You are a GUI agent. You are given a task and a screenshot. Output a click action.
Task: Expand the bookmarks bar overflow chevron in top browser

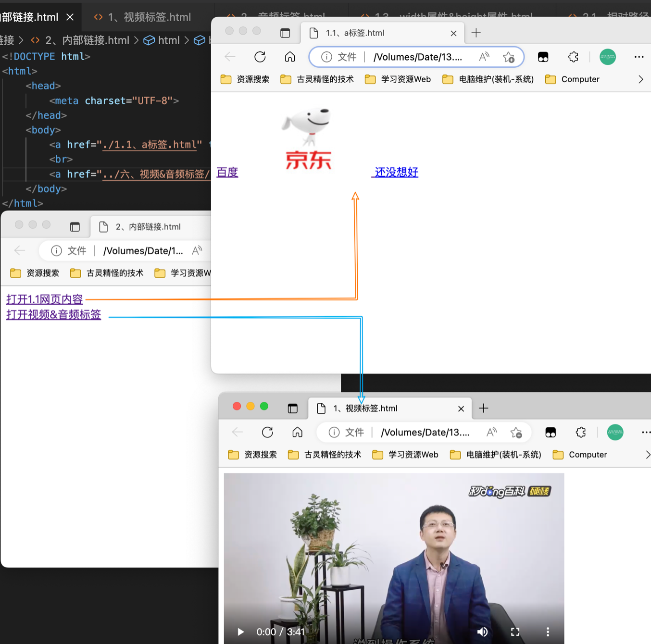tap(640, 79)
